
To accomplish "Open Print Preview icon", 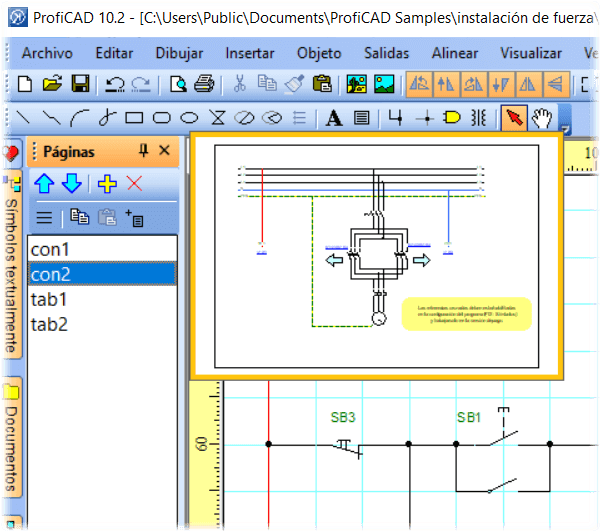I will pyautogui.click(x=178, y=84).
